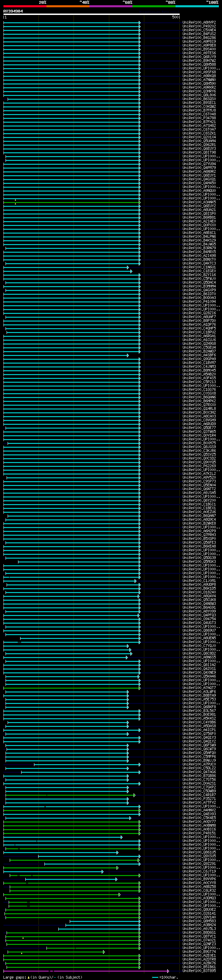
Task: Click the green ~80% identity legend segment
Action: (x=154, y=6)
